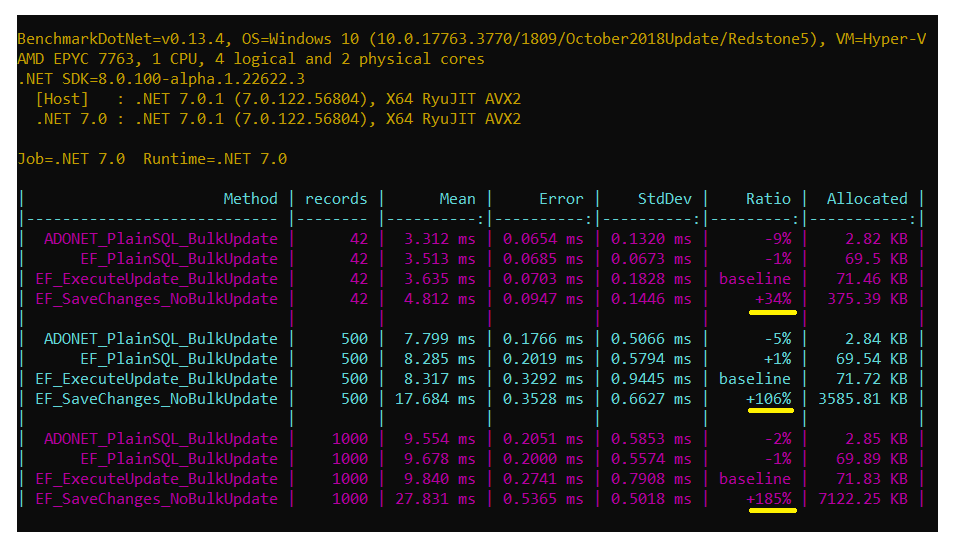Click the Mean column header
The height and width of the screenshot is (552, 958).
[457, 199]
